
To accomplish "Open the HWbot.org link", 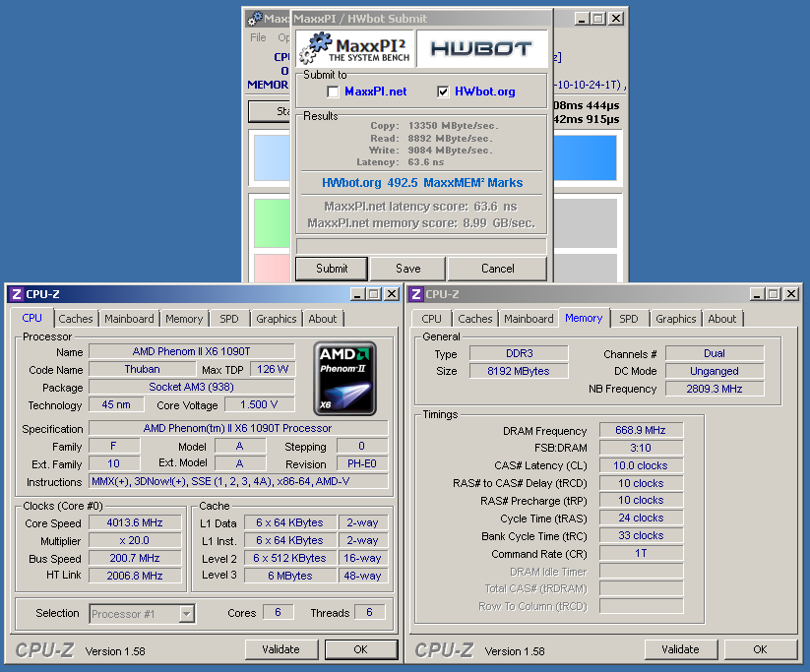I will click(484, 92).
